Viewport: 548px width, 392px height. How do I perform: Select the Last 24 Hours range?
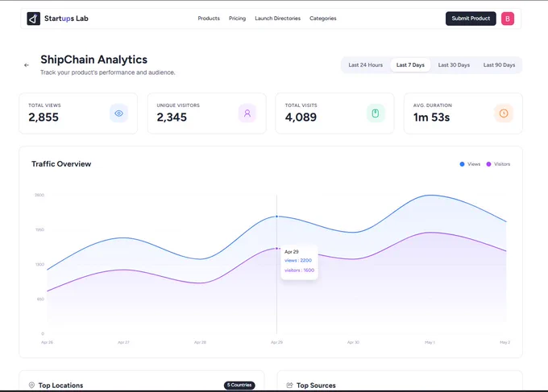click(366, 65)
